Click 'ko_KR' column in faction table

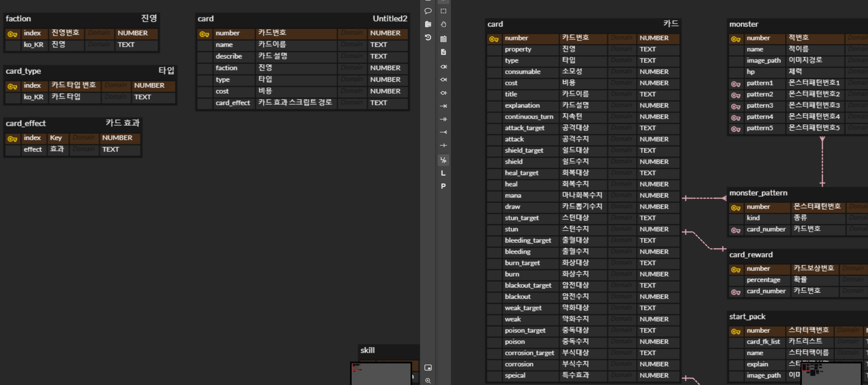(33, 44)
